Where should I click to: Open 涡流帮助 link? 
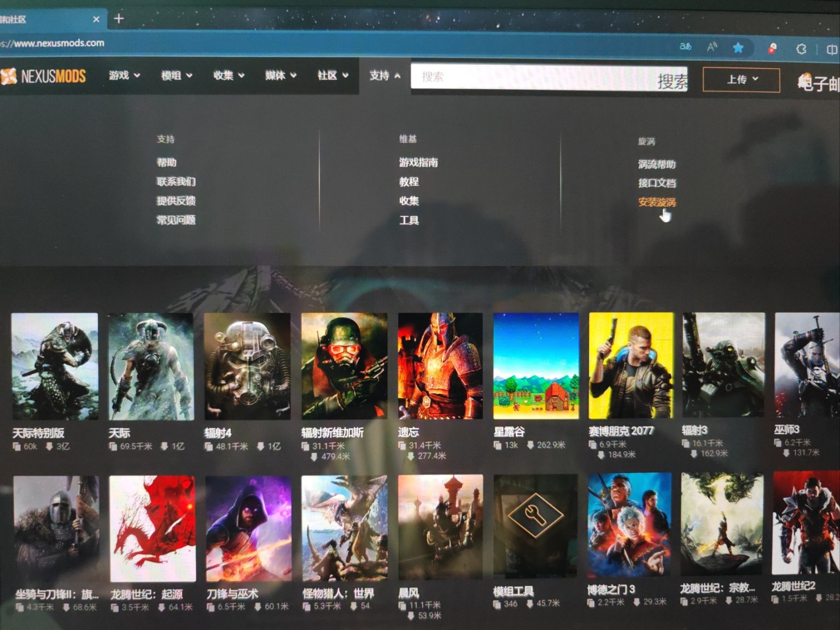[x=657, y=164]
